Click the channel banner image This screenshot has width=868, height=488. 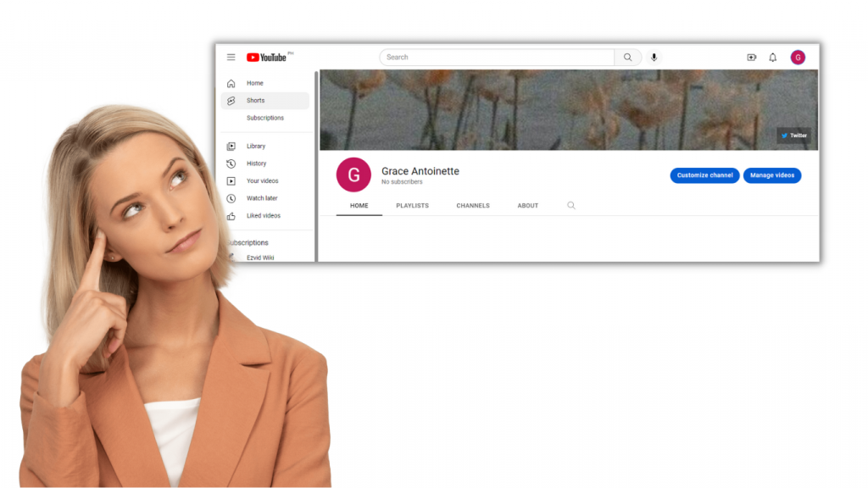coord(569,109)
